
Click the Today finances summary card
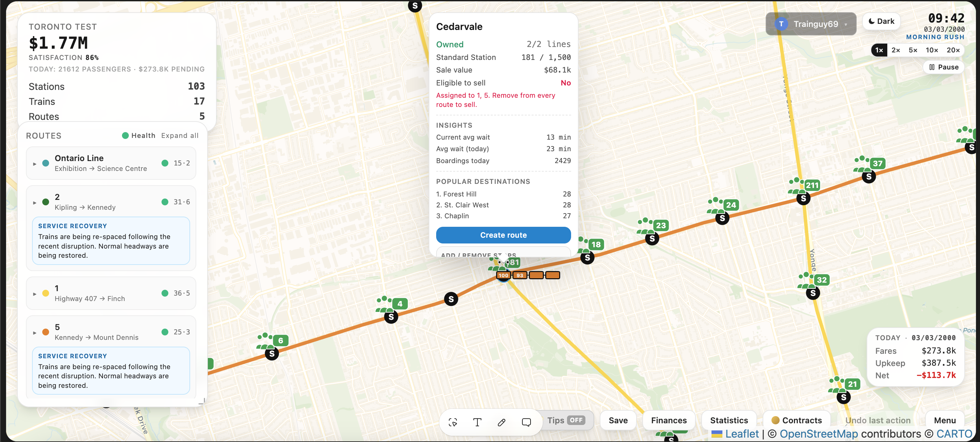[x=915, y=357]
